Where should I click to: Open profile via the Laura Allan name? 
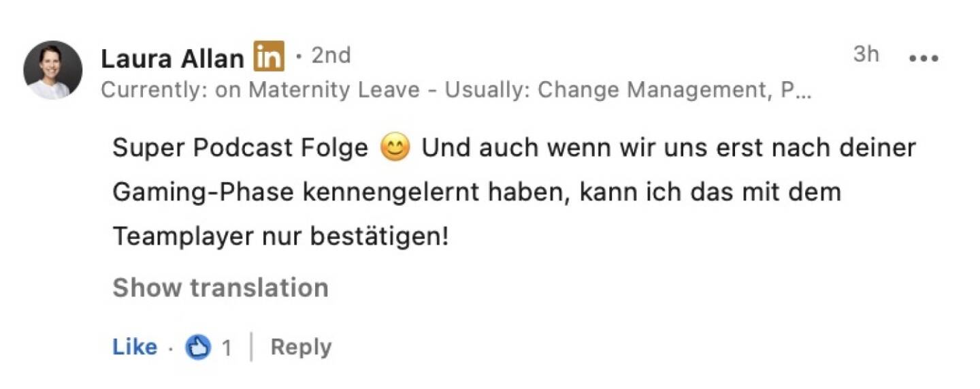[172, 59]
